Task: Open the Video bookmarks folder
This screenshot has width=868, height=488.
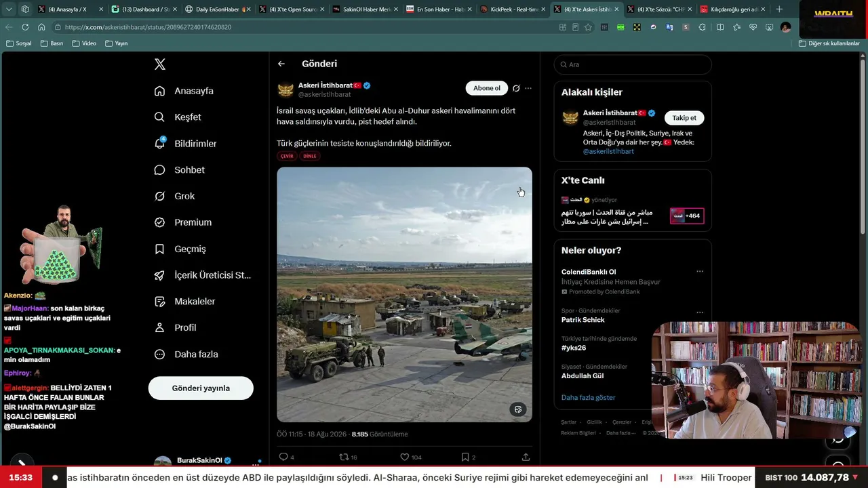Action: (85, 43)
